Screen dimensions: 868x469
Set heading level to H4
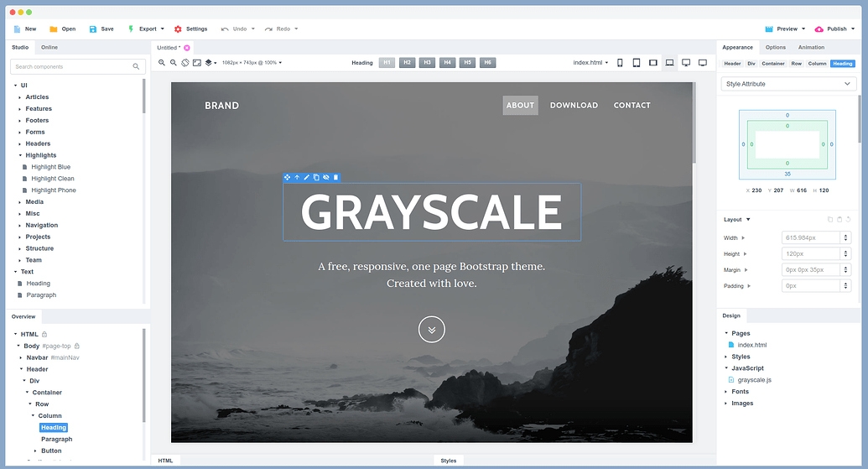447,63
